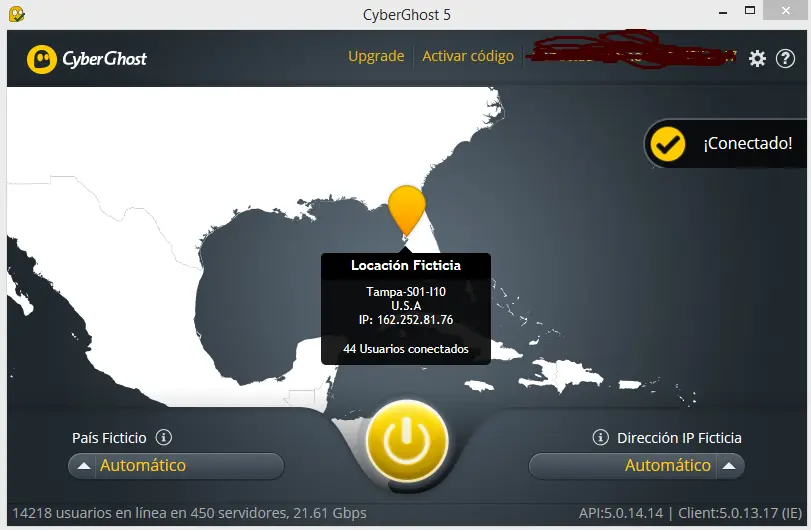Open the Upgrade link
Viewport: 811px width, 530px height.
tap(376, 56)
